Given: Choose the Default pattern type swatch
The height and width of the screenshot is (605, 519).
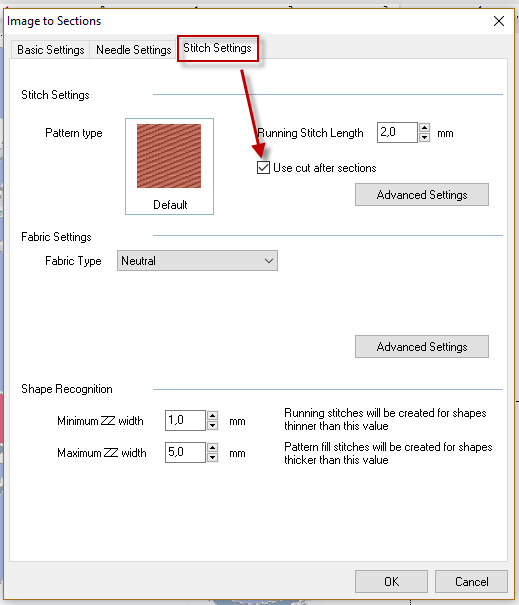Looking at the screenshot, I should [x=169, y=166].
